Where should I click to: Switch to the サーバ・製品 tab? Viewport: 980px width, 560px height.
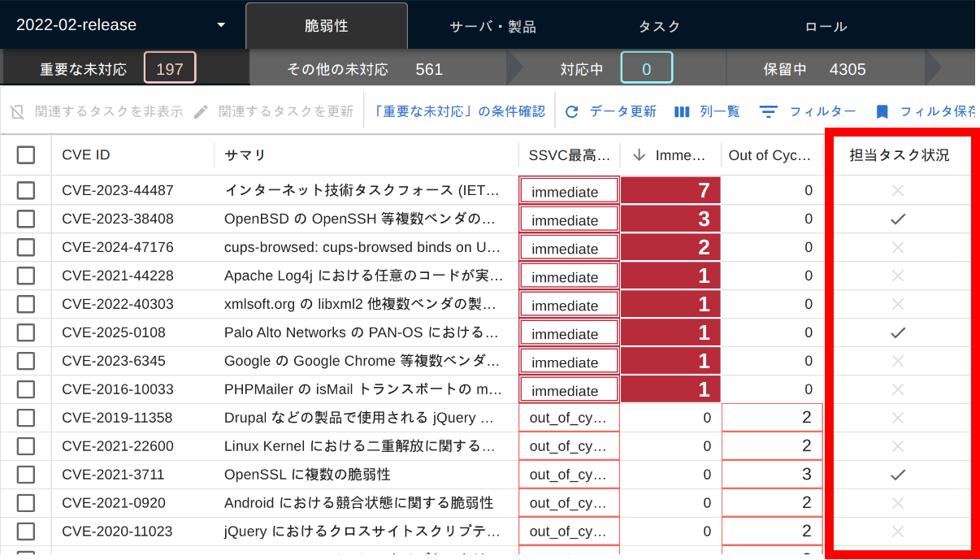493,26
